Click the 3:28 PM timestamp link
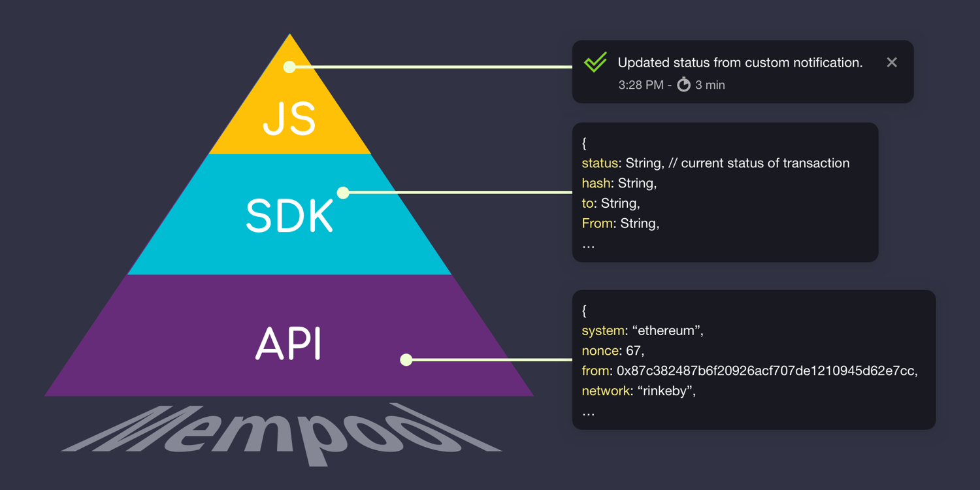This screenshot has height=490, width=980. [640, 84]
